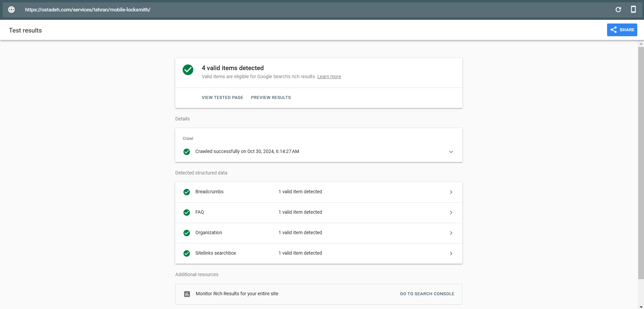Click the share icon in the SHARE button
This screenshot has height=309, width=644.
click(613, 30)
